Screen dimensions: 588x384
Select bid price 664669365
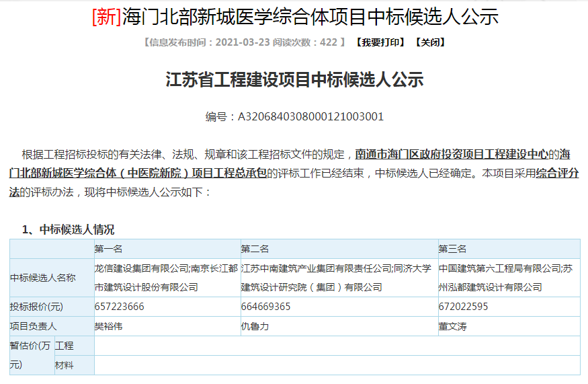[265, 307]
